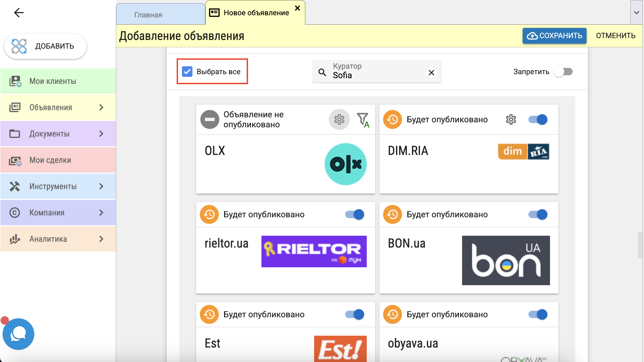Click the vertical scrollbar thumb
644x362 pixels.
[640, 245]
